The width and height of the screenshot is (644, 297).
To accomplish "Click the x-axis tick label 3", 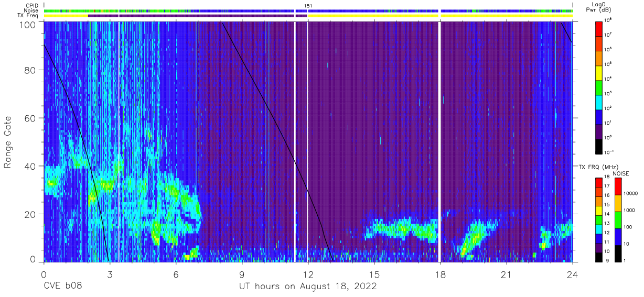I will point(110,274).
